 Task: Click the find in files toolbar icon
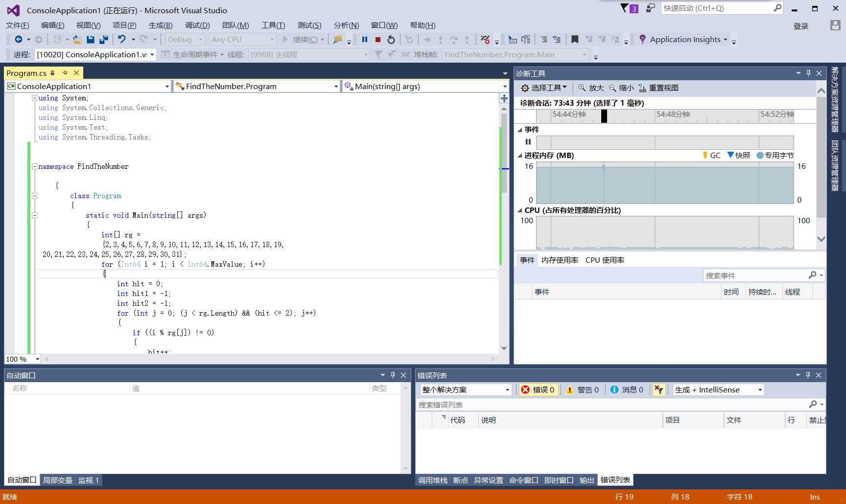337,40
